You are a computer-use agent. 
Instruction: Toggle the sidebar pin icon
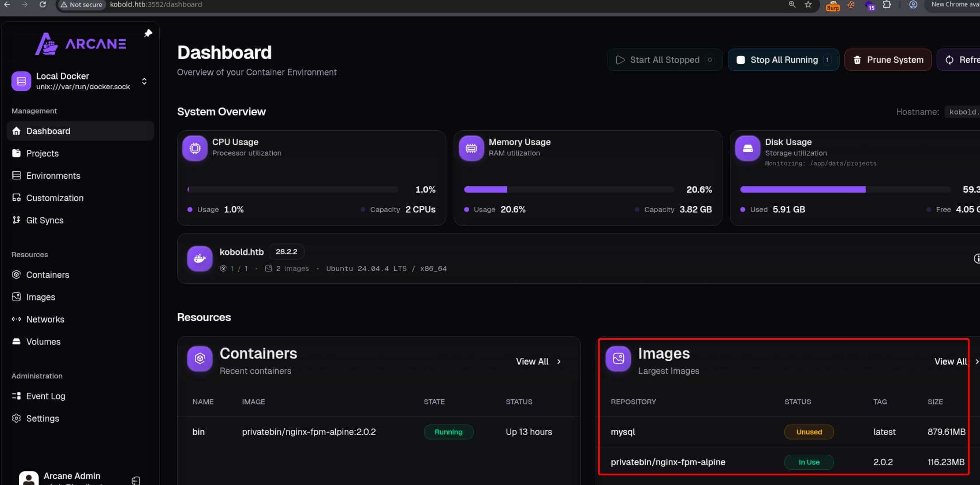[x=148, y=33]
